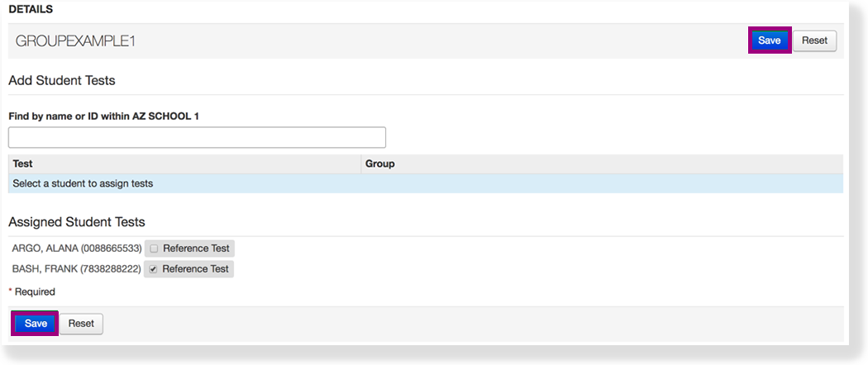Viewport: 868px width, 365px height.
Task: Uncheck the Reference Test checkbox for BASH, FRANK
Action: [154, 269]
